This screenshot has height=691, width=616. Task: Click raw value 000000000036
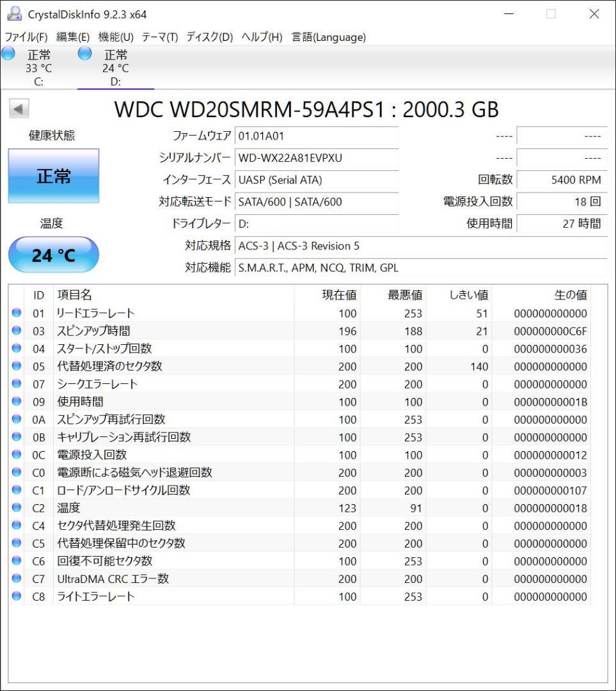click(550, 349)
